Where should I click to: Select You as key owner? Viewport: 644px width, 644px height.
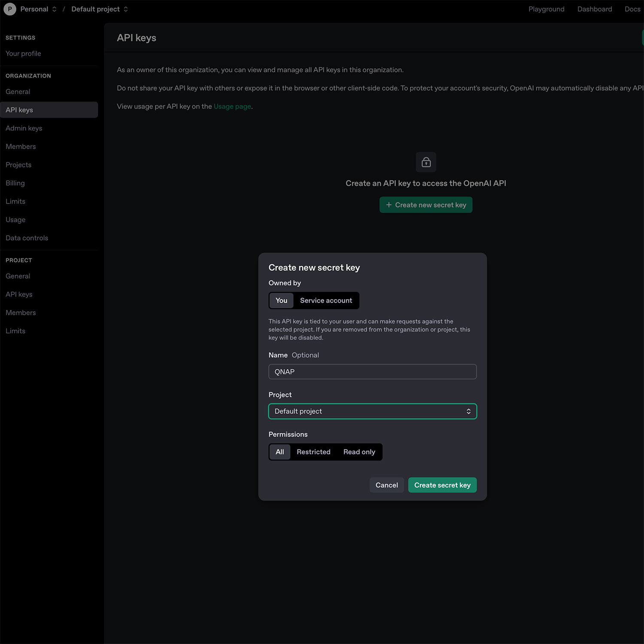pyautogui.click(x=281, y=301)
